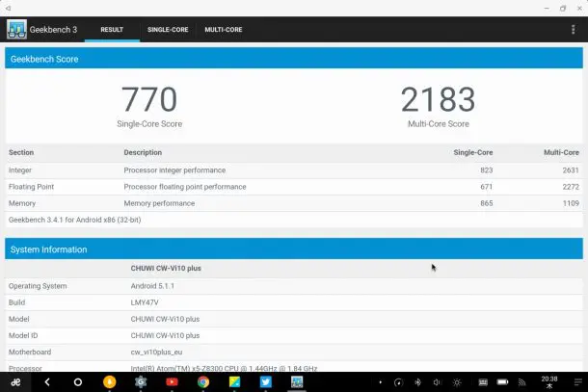Screen dimensions: 588x392
Task: Open the three-dot overflow menu
Action: [x=573, y=30]
